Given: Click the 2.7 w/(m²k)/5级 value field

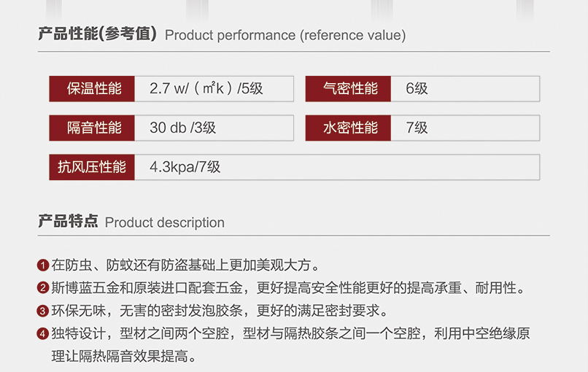Looking at the screenshot, I should [x=214, y=89].
